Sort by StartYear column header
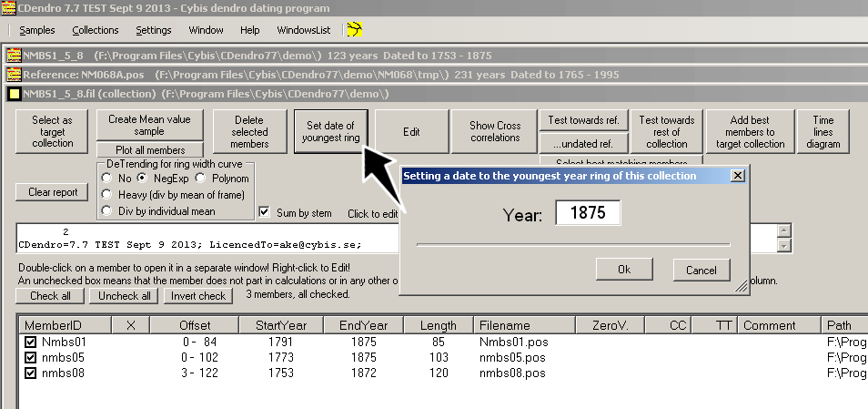Image resolution: width=868 pixels, height=409 pixels. pyautogui.click(x=281, y=325)
